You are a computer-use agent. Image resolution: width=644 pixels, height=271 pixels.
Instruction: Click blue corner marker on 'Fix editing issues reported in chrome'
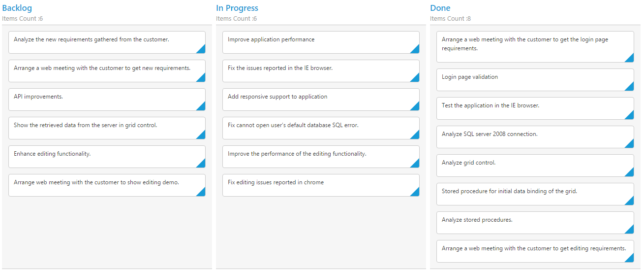point(416,193)
